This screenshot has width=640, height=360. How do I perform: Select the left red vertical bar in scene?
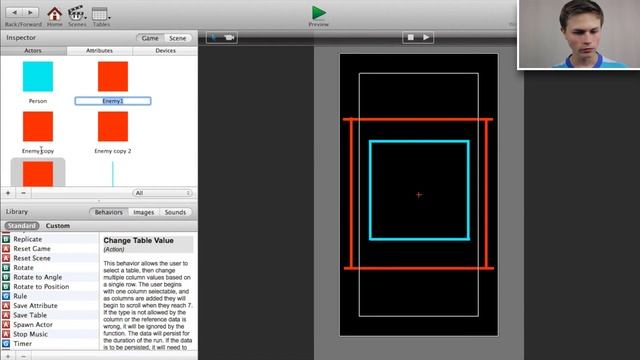pos(351,193)
